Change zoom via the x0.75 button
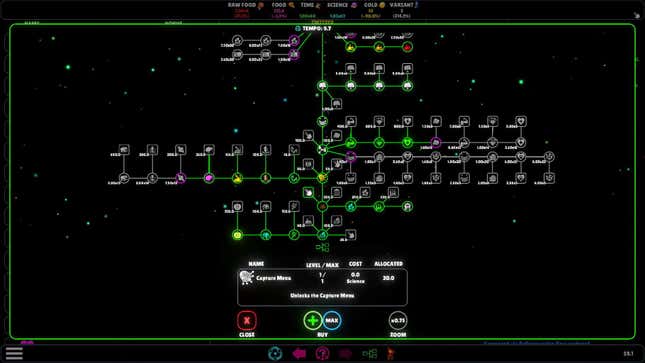Screen dimensions: 645x363 click(398, 321)
